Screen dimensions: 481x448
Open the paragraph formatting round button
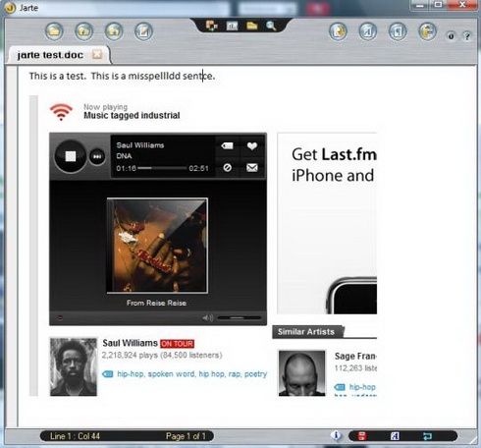pyautogui.click(x=398, y=31)
